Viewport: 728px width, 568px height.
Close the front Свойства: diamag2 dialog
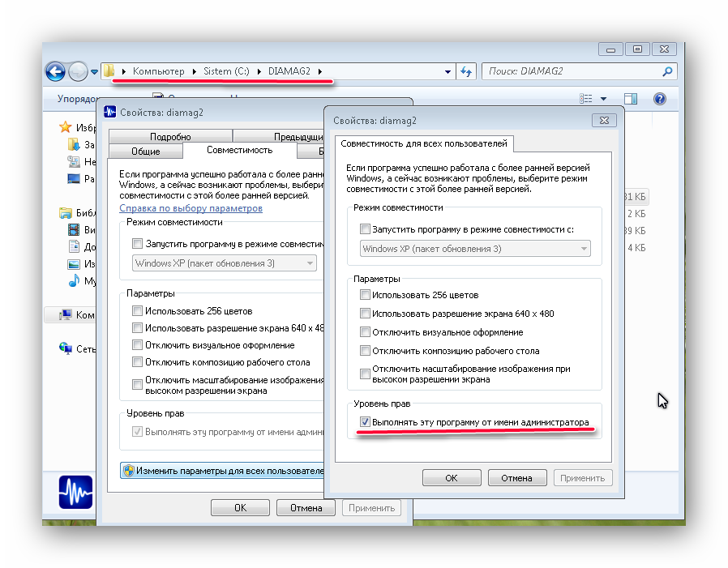click(x=604, y=121)
